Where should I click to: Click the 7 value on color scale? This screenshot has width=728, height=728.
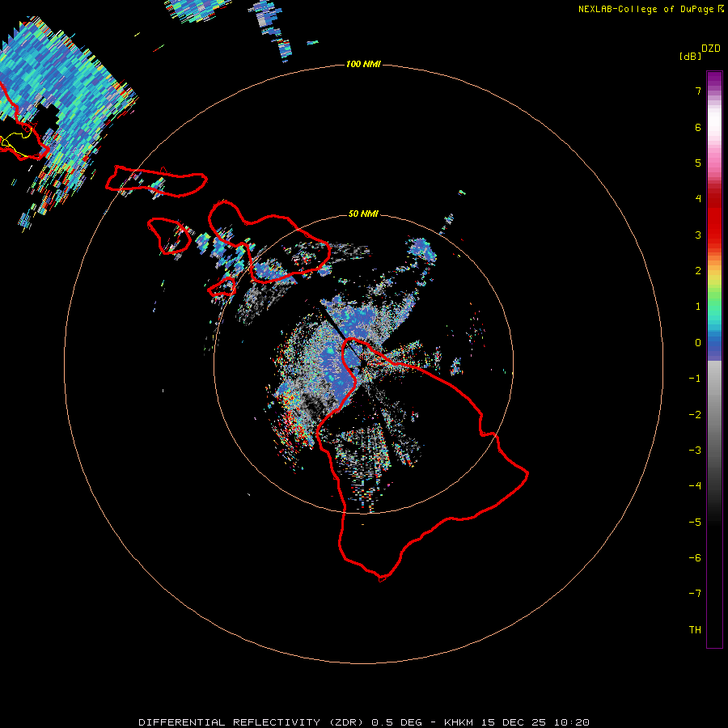[x=698, y=91]
